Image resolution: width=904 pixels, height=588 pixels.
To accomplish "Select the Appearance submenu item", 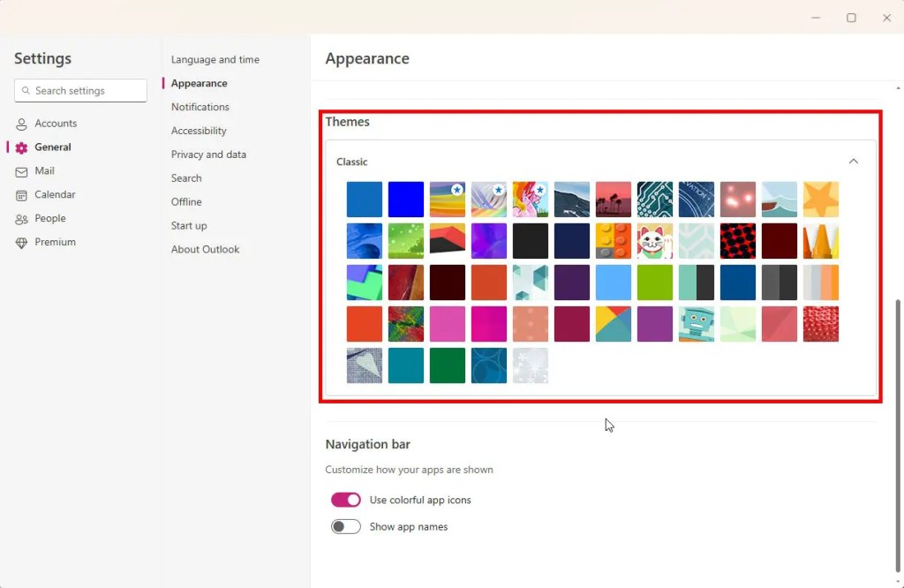I will (x=199, y=83).
